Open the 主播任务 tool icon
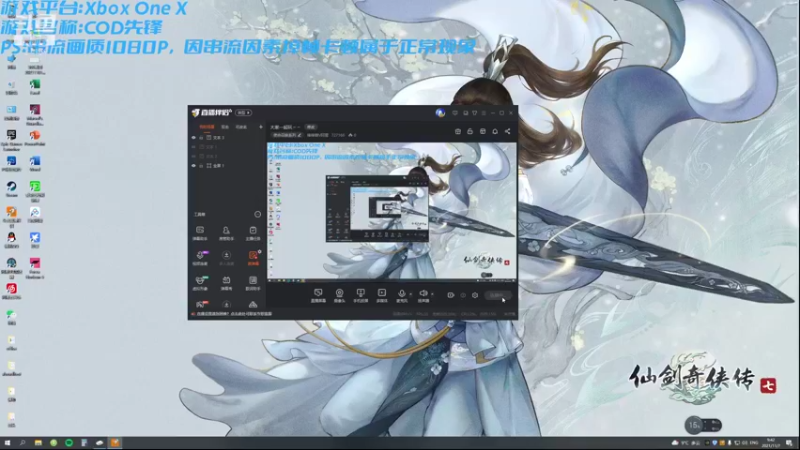Image resolution: width=800 pixels, height=450 pixels. click(253, 233)
